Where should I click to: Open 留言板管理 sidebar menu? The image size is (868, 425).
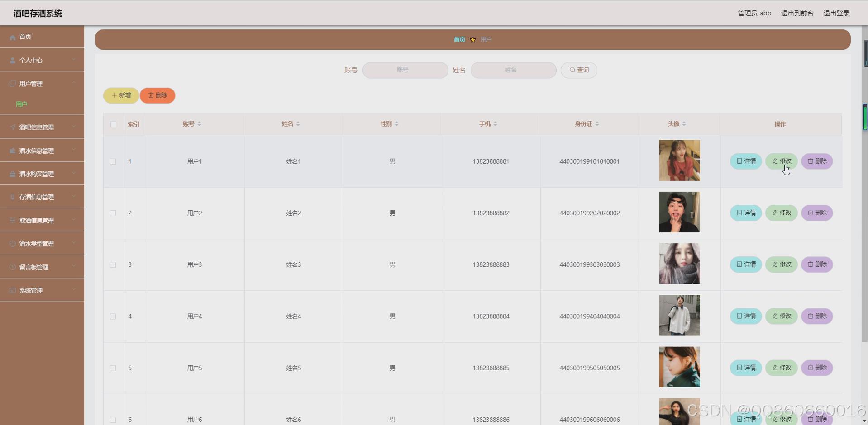tap(42, 267)
